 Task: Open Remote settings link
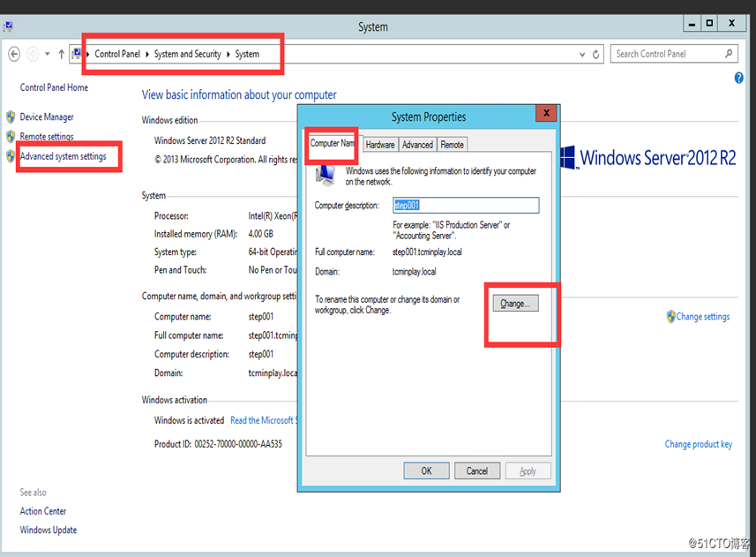tap(47, 137)
